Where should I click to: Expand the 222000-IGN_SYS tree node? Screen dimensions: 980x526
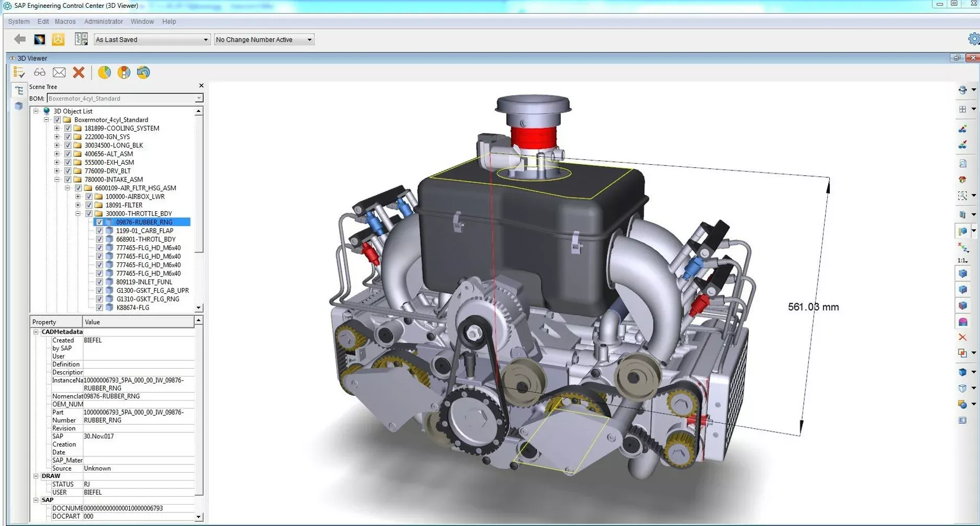[57, 137]
